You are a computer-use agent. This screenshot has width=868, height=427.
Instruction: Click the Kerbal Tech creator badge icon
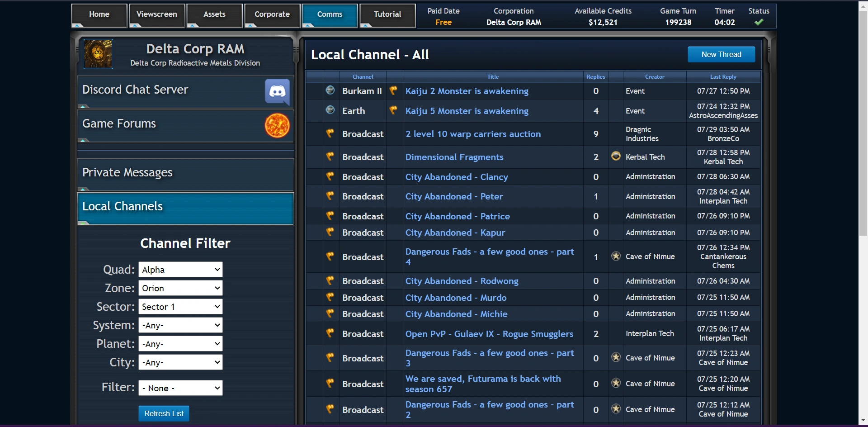tap(616, 156)
